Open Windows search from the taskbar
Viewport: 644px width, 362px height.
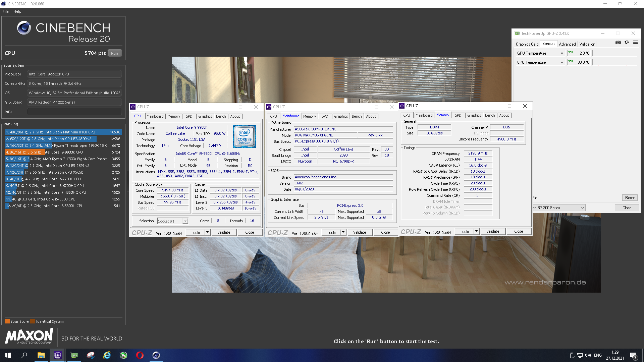click(24, 355)
